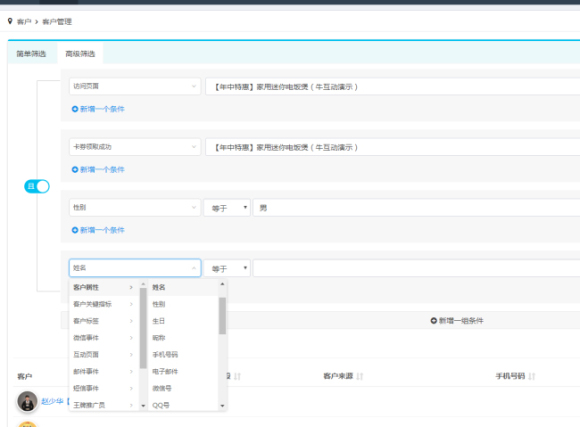Image resolution: width=580 pixels, height=427 pixels.
Task: Select 生日 in attribute list
Action: tap(159, 321)
